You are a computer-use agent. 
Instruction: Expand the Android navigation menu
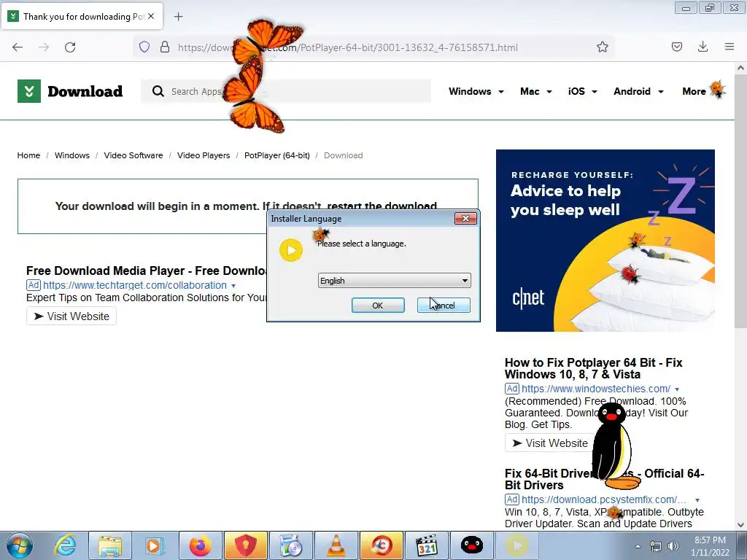pyautogui.click(x=638, y=91)
